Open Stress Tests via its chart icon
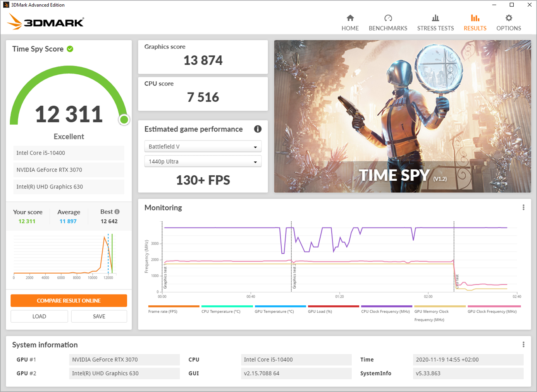This screenshot has height=392, width=537. click(435, 17)
